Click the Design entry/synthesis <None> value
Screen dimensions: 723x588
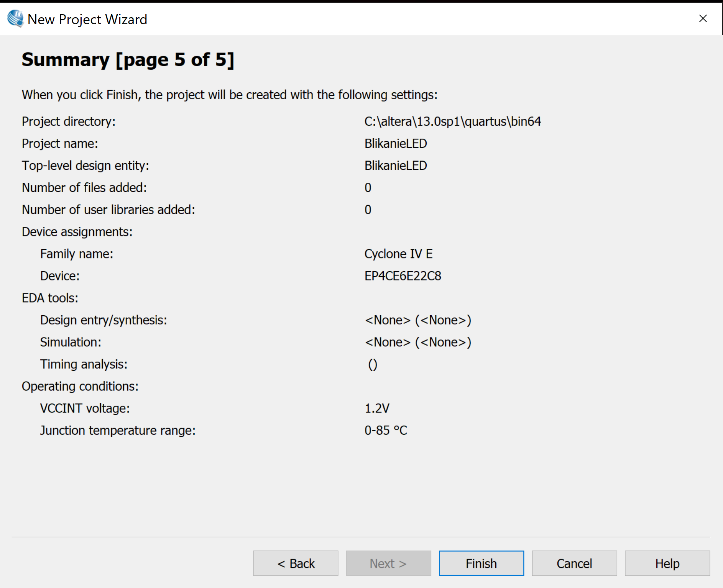tap(418, 320)
